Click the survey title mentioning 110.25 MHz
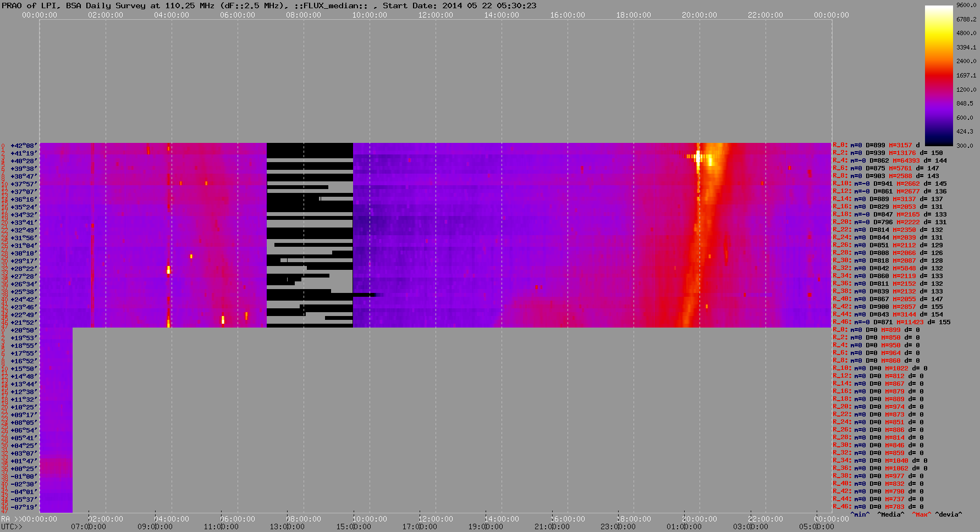The height and width of the screenshot is (532, 980). [x=269, y=5]
